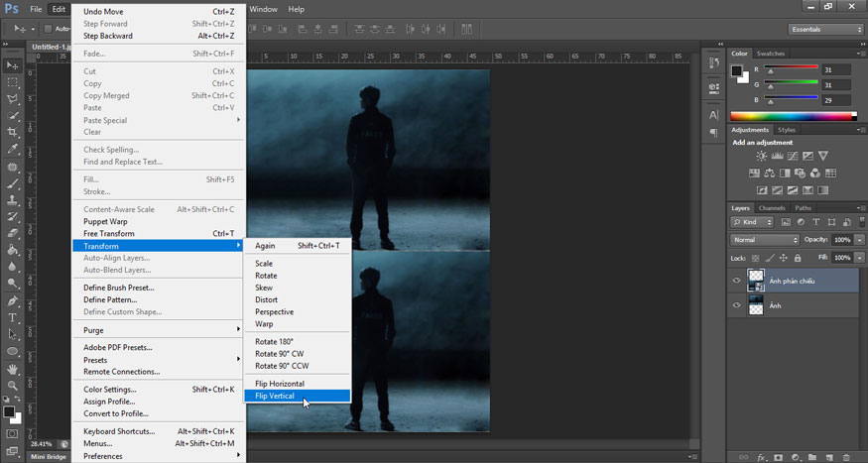Click Free Transform in Edit menu
The height and width of the screenshot is (463, 868).
tap(159, 233)
